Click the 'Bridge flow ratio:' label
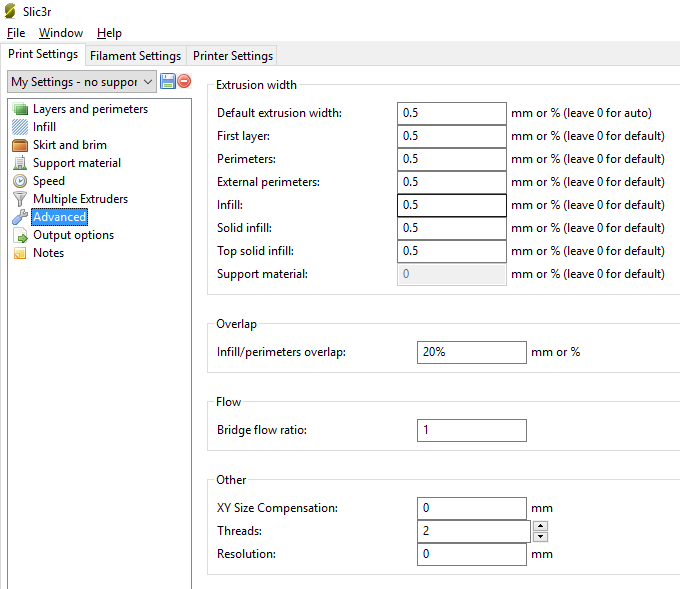The width and height of the screenshot is (680, 589). click(x=262, y=430)
